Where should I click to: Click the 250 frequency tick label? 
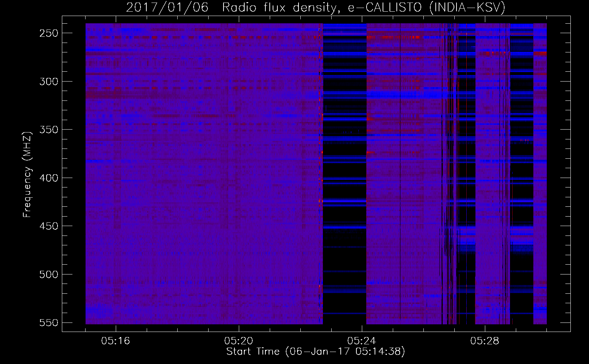[49, 33]
